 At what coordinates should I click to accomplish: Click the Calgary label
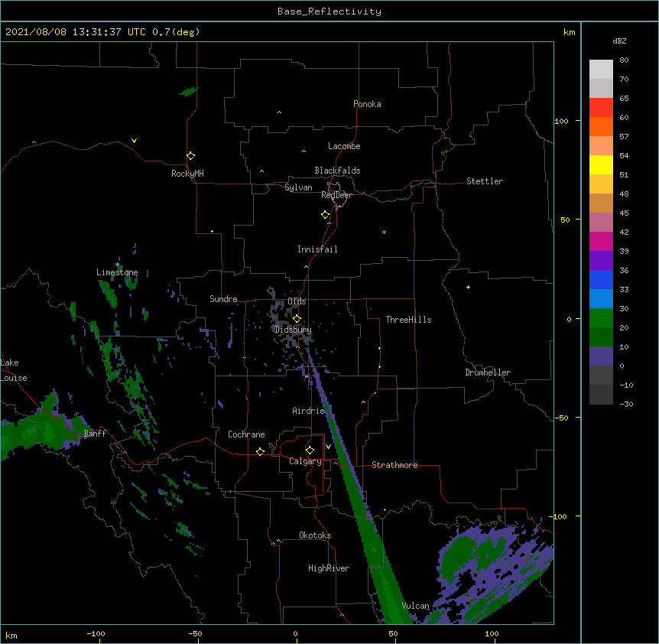pyautogui.click(x=305, y=461)
